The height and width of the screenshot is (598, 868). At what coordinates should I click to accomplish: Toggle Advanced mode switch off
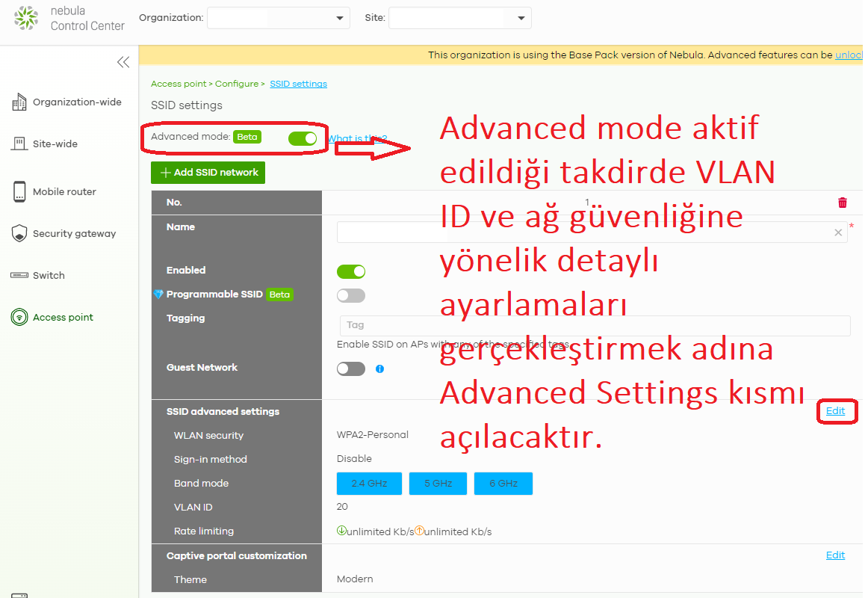click(x=302, y=138)
